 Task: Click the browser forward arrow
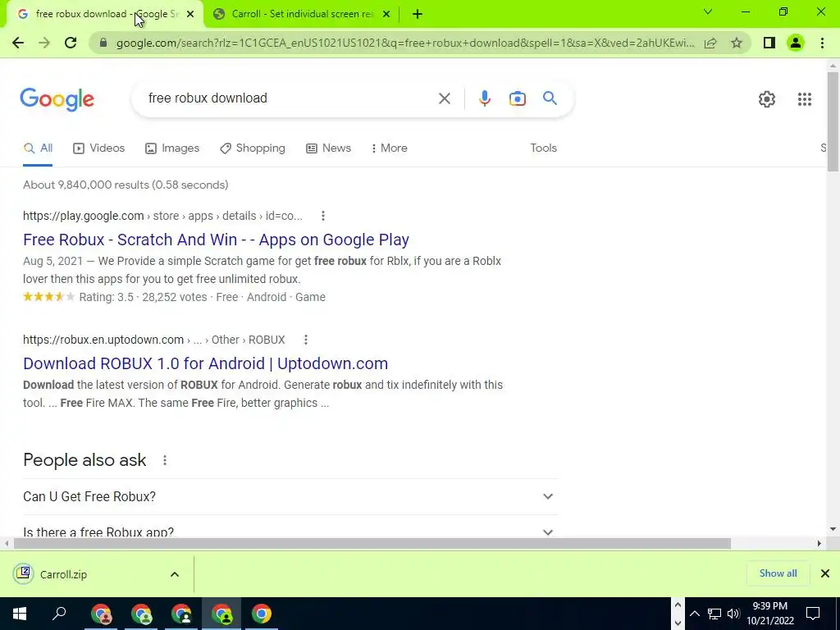(x=44, y=43)
